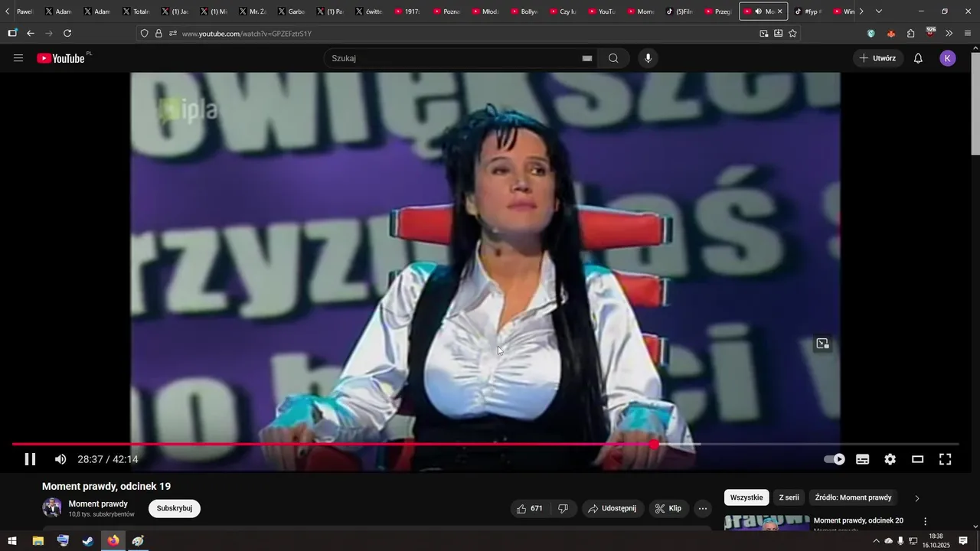Toggle the autoplay switch in the player
The height and width of the screenshot is (551, 980).
[835, 459]
